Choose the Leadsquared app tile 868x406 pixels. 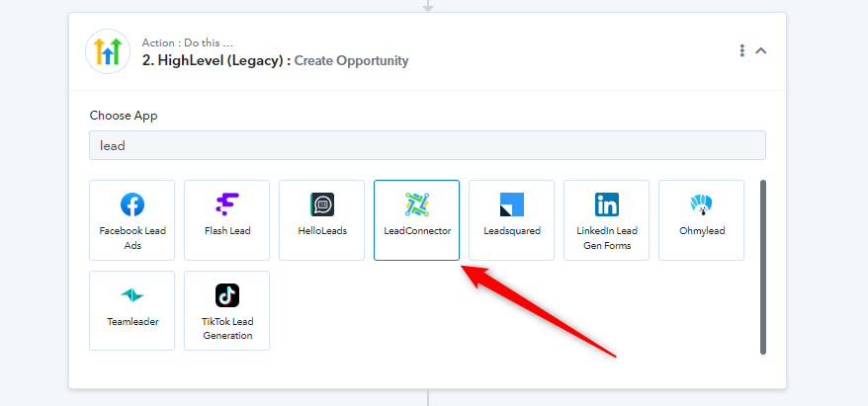click(x=511, y=220)
